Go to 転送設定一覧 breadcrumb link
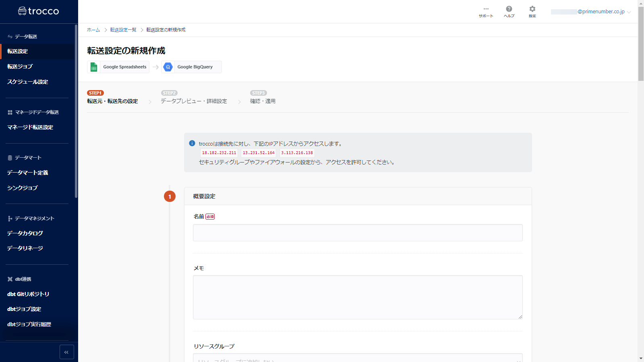This screenshot has width=644, height=362. tap(123, 30)
